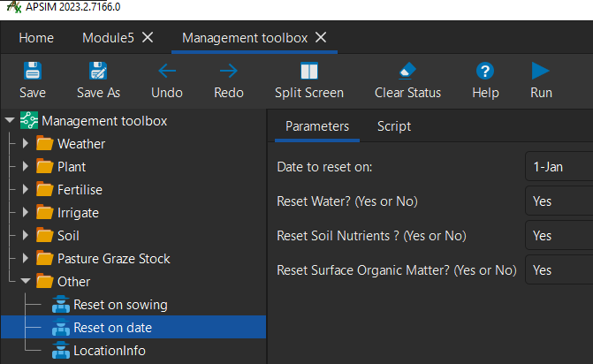
Task: Open Split Screen view
Action: pyautogui.click(x=309, y=71)
